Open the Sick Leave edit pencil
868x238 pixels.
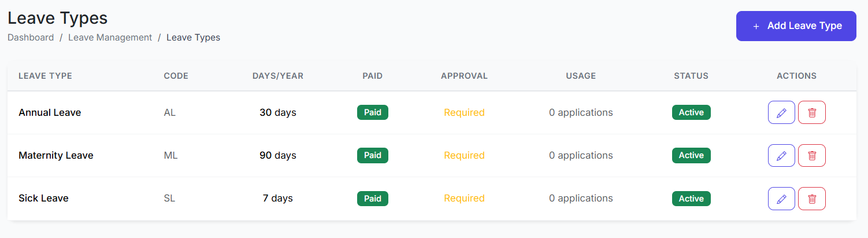[x=781, y=198]
